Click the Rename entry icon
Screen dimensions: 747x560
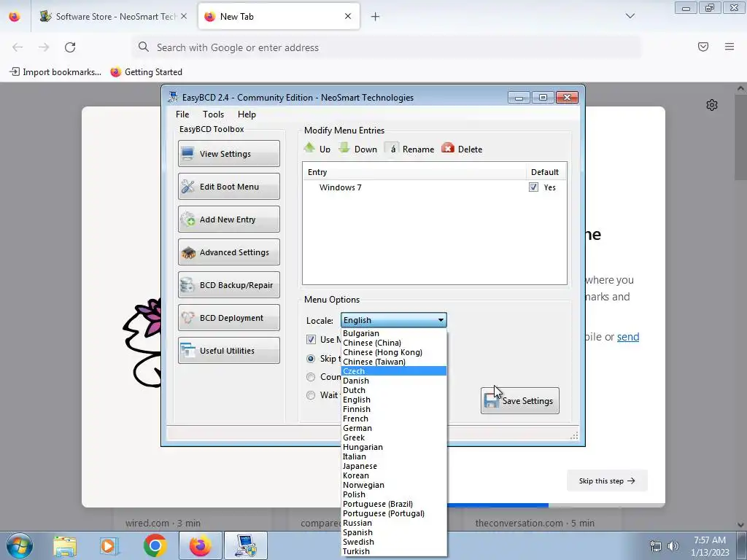[392, 149]
